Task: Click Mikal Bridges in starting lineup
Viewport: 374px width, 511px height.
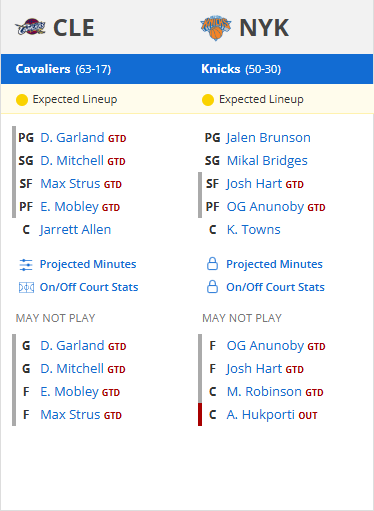Action: (x=267, y=161)
